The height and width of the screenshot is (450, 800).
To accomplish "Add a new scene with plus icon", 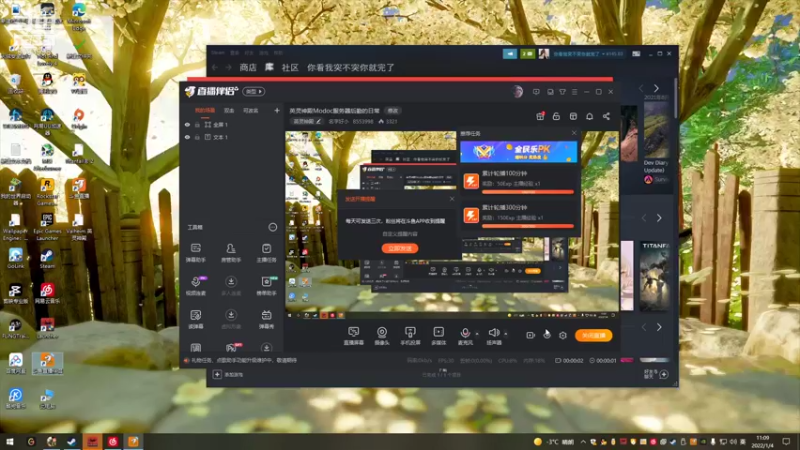I will point(277,110).
